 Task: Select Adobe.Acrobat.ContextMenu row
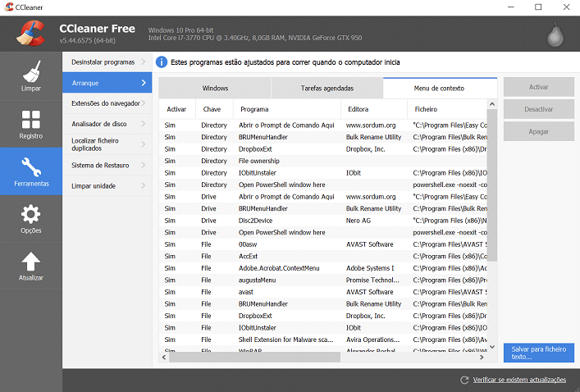point(323,268)
